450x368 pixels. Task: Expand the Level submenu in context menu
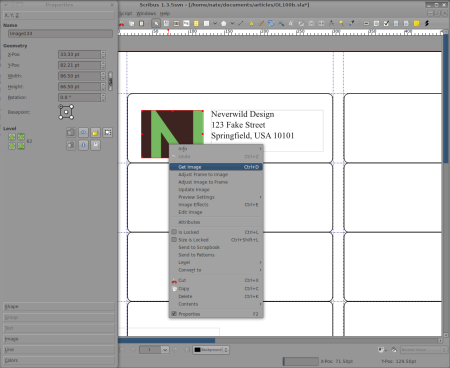coord(216,262)
